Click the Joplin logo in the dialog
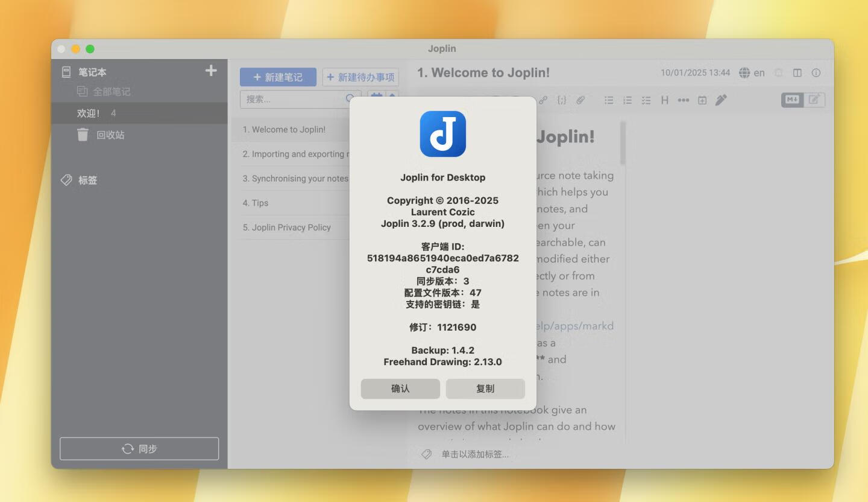868x502 pixels. 442,134
